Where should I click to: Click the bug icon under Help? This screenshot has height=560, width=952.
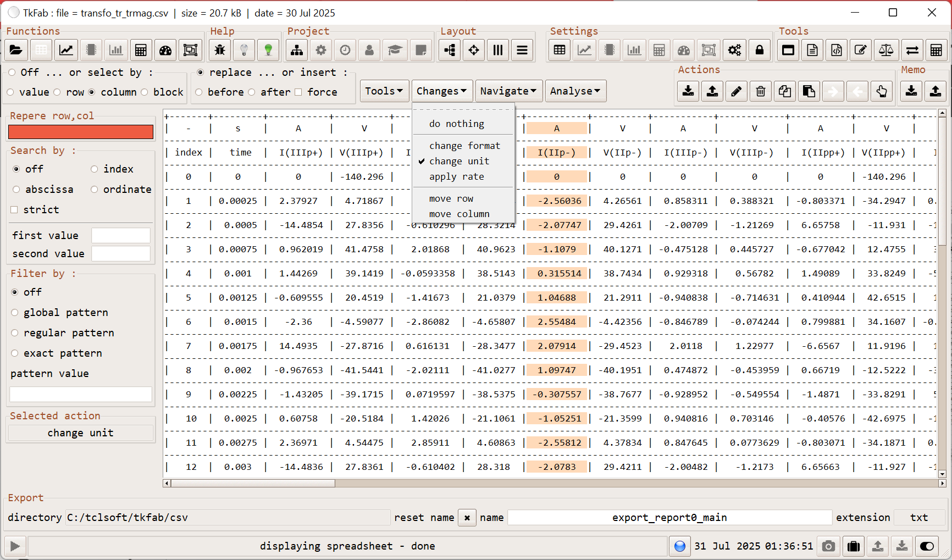220,51
